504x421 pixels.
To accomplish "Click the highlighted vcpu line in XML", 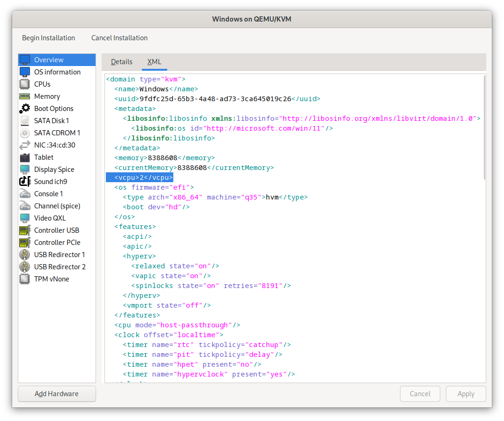I will coord(140,177).
